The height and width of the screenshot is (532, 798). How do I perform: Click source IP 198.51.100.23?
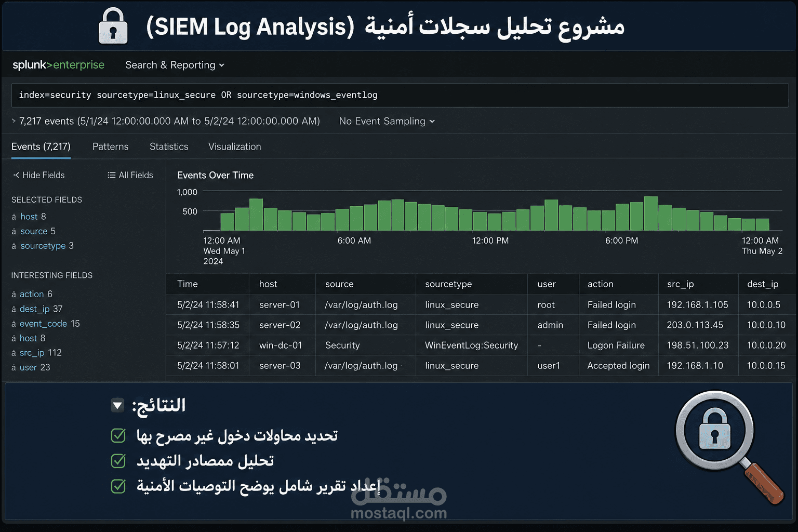(698, 345)
